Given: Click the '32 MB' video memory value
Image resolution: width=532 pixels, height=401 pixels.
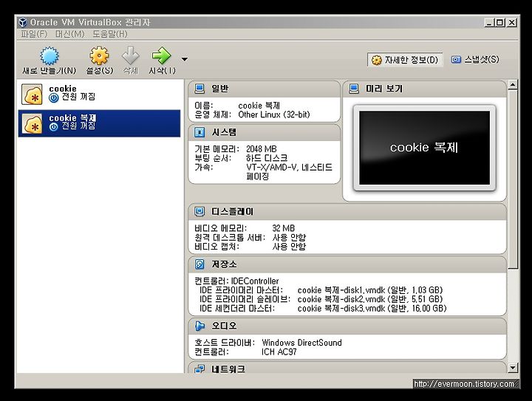Looking at the screenshot, I should click(x=283, y=228).
